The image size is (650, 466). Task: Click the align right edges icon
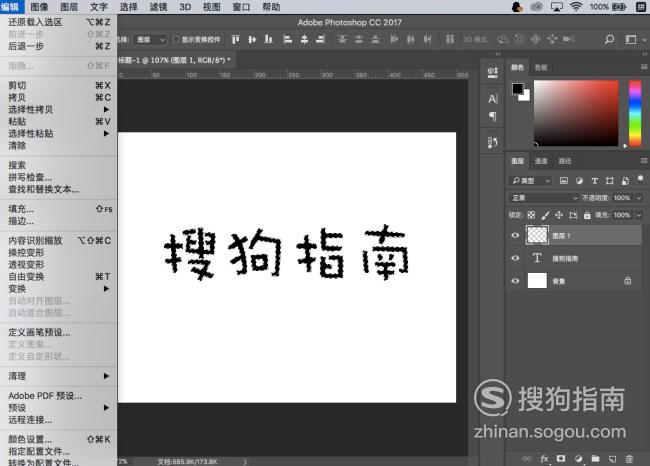(x=320, y=39)
